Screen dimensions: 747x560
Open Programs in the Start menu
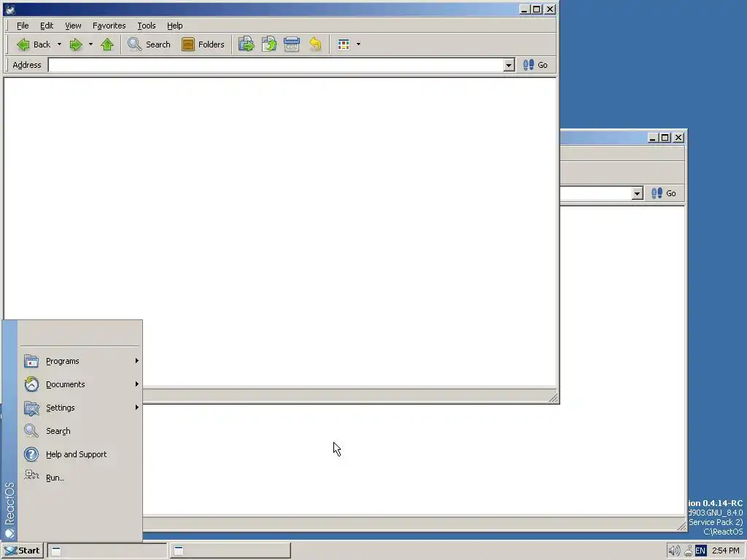pos(80,361)
